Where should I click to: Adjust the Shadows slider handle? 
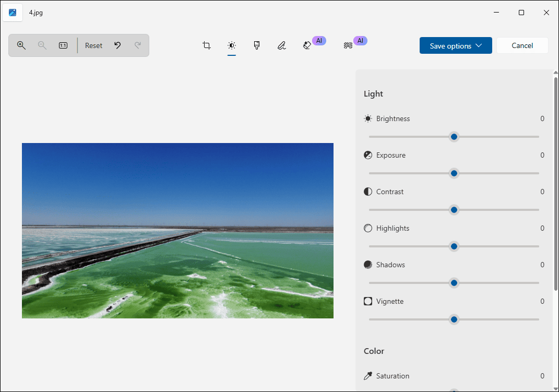454,282
